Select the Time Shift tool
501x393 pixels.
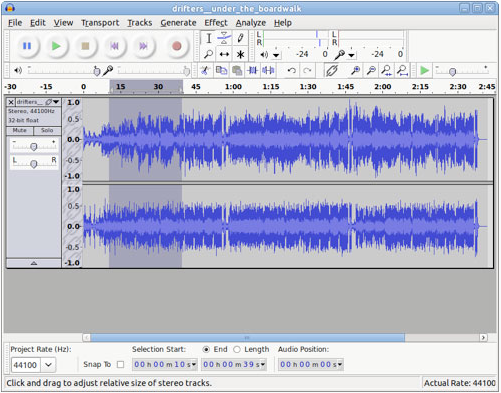click(x=224, y=54)
